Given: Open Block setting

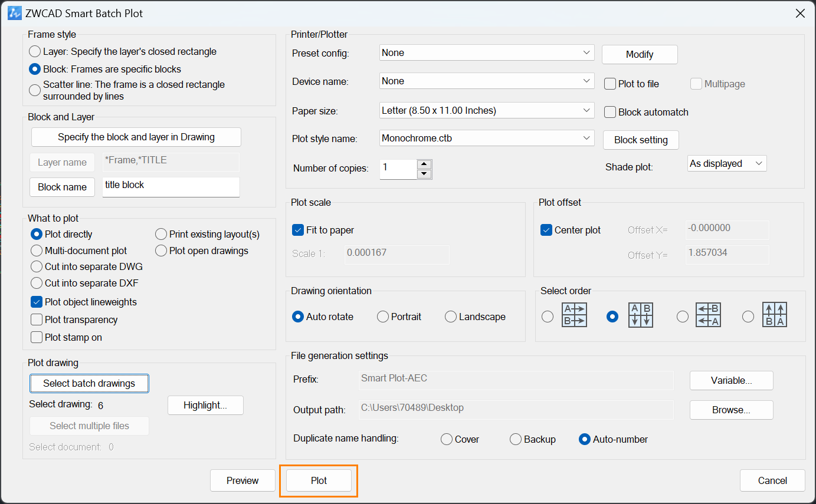Looking at the screenshot, I should 641,140.
